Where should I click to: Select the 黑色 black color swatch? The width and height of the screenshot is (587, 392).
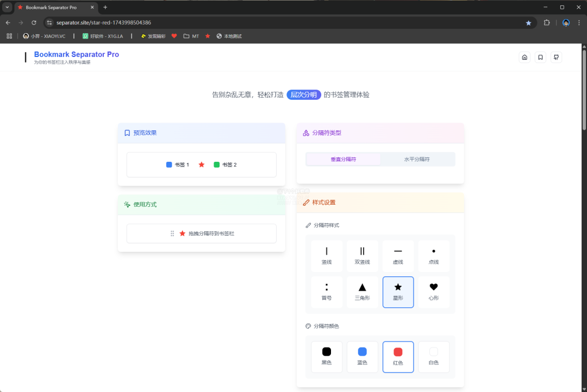pyautogui.click(x=327, y=357)
